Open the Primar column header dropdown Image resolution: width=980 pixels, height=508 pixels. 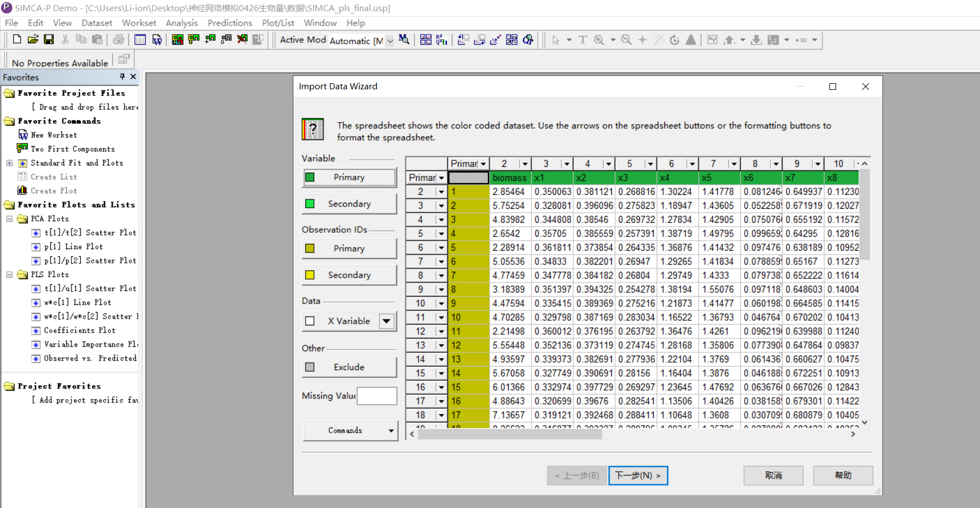(483, 164)
